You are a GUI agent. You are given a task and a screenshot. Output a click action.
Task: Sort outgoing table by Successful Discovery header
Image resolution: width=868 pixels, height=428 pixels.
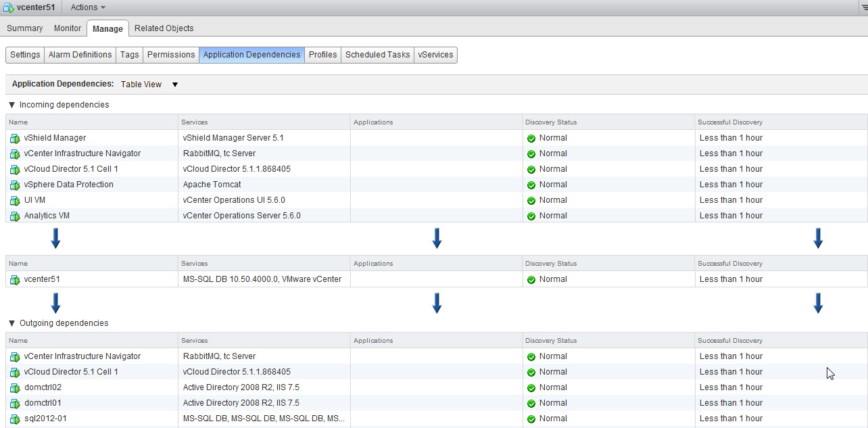point(781,341)
